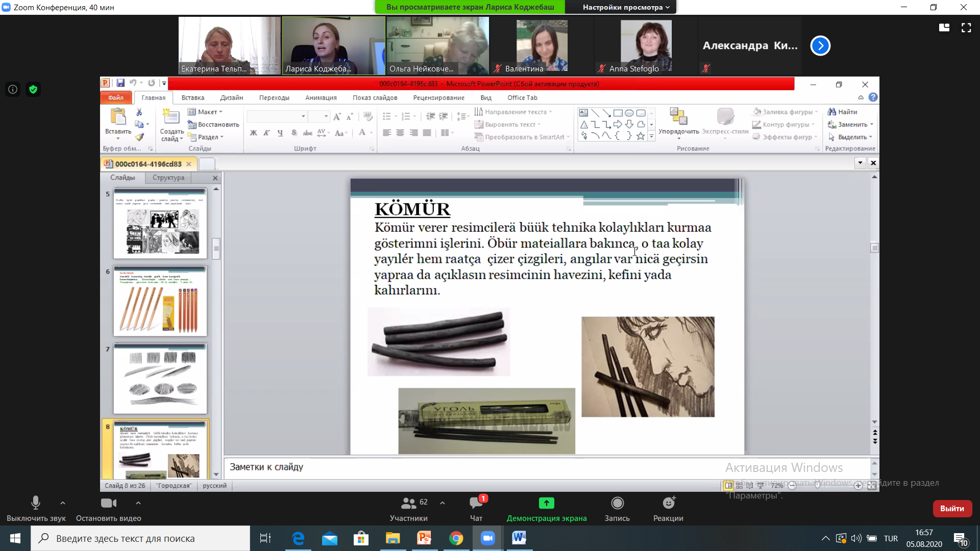The image size is (980, 551).
Task: Open Настройки просмотра dropdown
Action: point(626,7)
